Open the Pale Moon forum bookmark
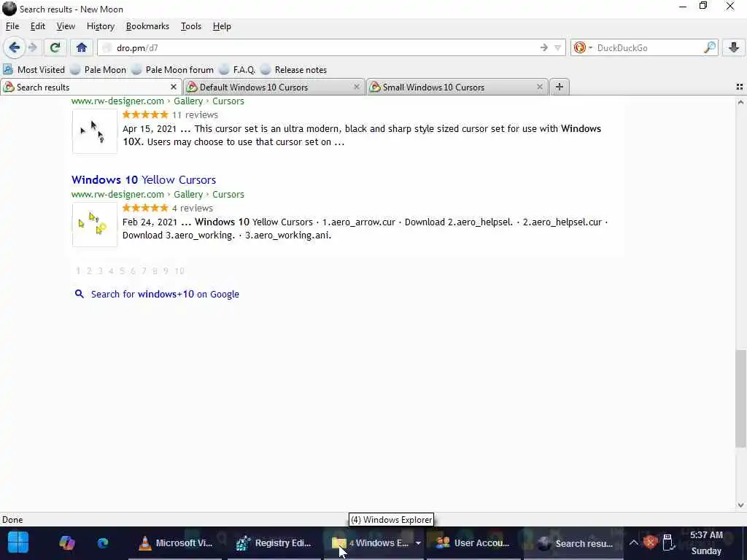Image resolution: width=747 pixels, height=560 pixels. coord(173,69)
